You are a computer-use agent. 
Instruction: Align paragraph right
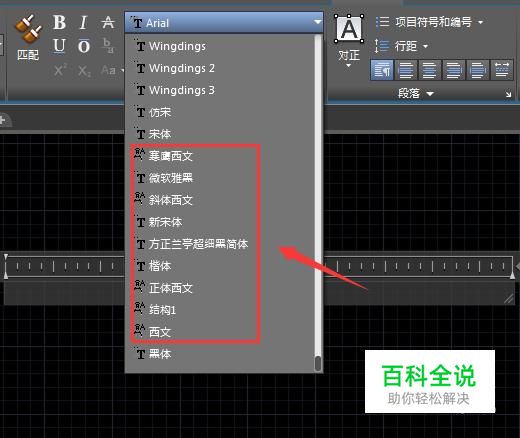(x=454, y=70)
